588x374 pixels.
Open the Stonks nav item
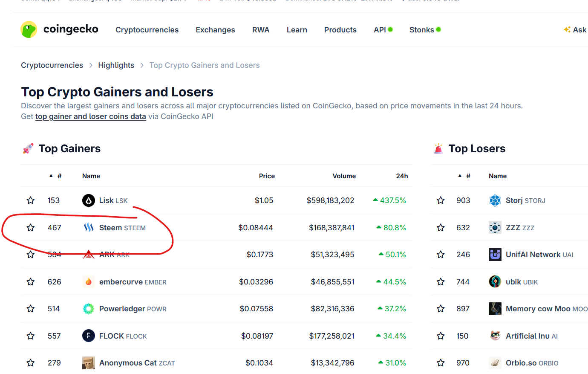425,30
